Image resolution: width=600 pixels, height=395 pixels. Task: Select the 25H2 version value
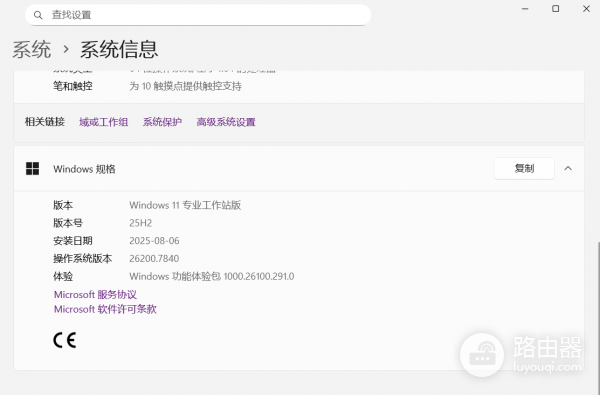tap(140, 223)
